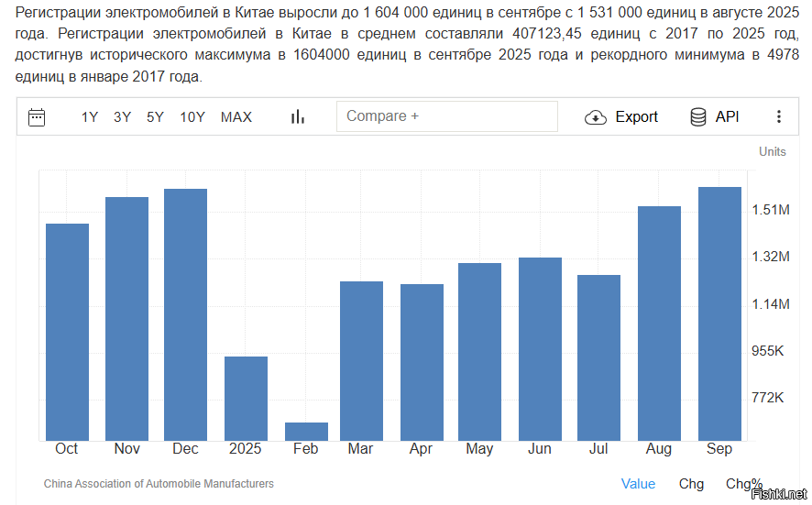Click the API database icon
This screenshot has height=505, width=812.
click(x=698, y=117)
